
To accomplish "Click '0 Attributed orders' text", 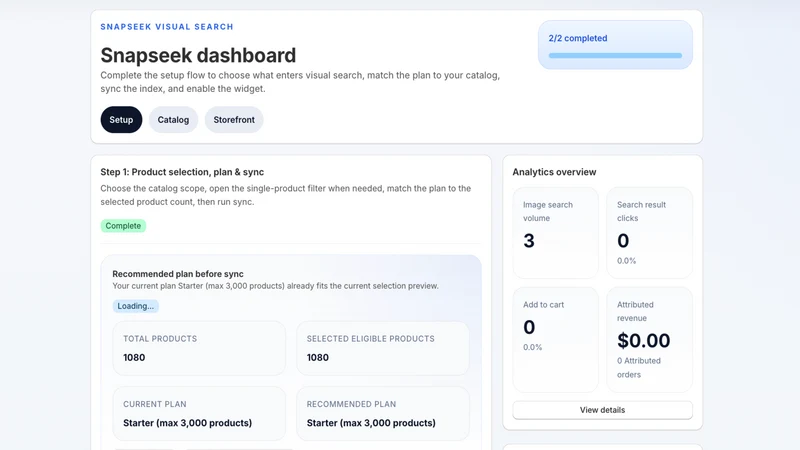I will (639, 367).
